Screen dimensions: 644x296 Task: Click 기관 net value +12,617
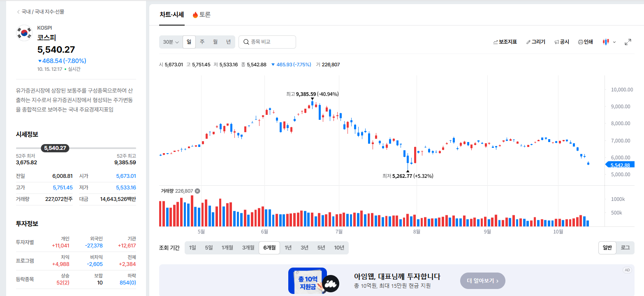[127, 246]
